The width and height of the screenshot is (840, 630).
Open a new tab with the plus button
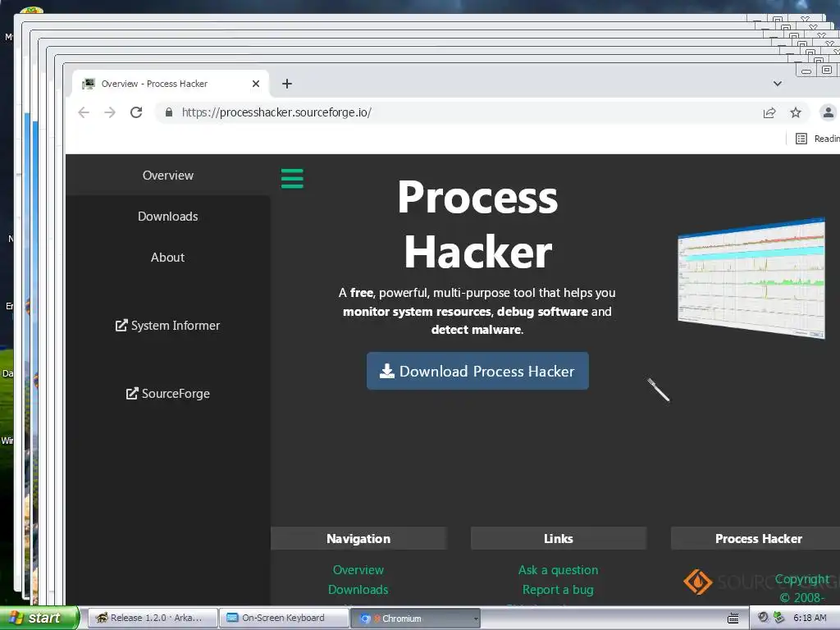[287, 84]
